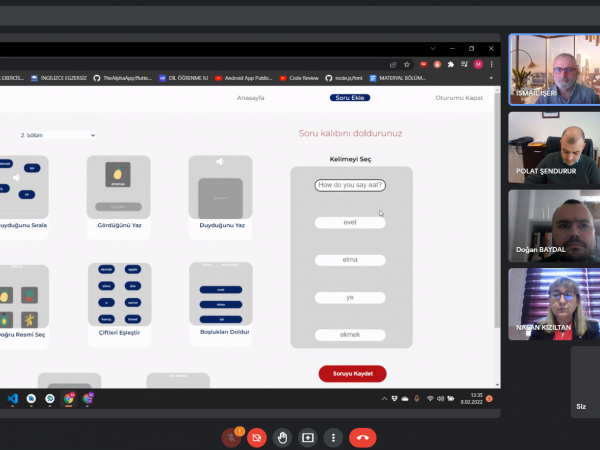Open the Chrome profile avatar M
This screenshot has height=450, width=600.
pos(478,64)
